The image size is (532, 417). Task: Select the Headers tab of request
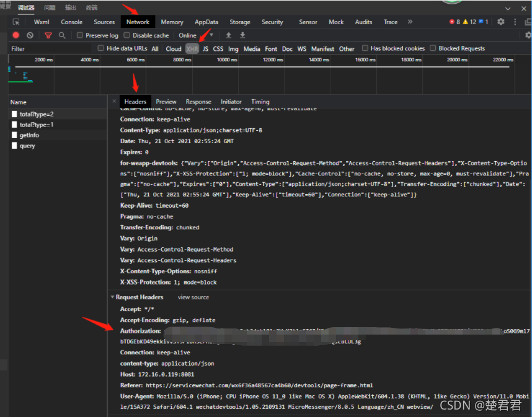click(135, 102)
